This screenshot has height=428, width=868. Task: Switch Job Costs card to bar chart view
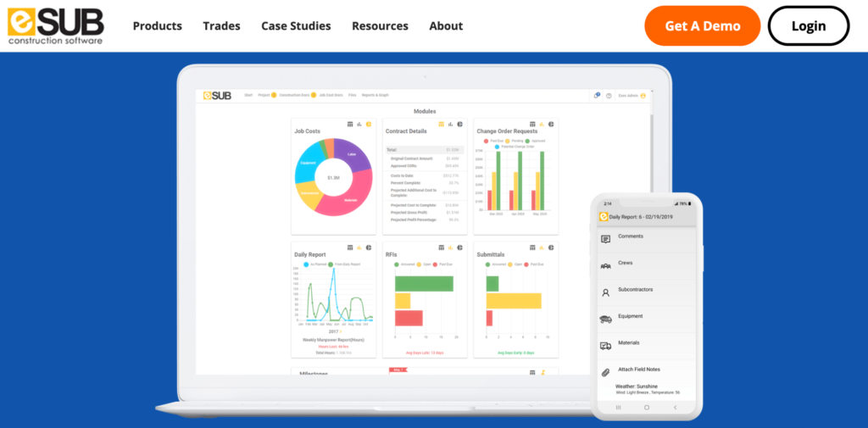(359, 124)
